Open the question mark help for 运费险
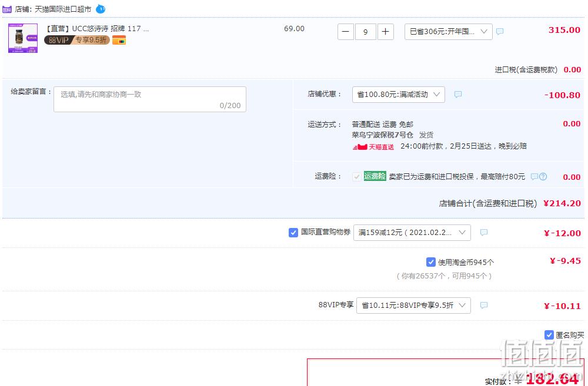 point(543,176)
